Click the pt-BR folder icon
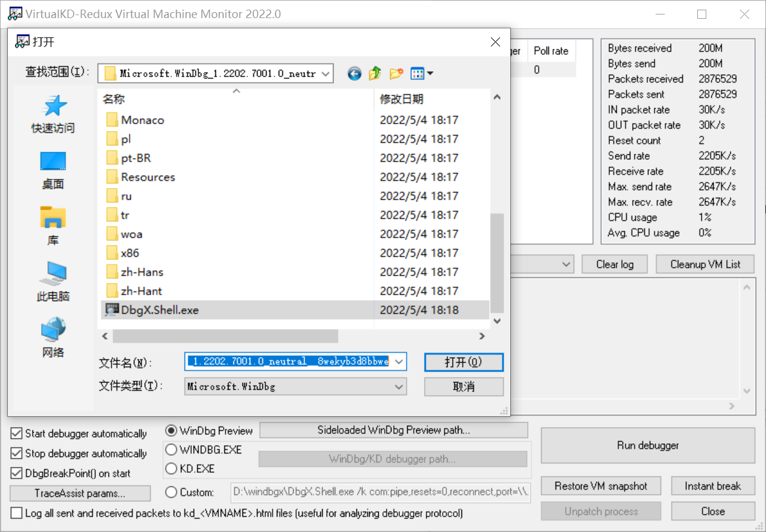Screen dimensions: 766x532 [112, 158]
